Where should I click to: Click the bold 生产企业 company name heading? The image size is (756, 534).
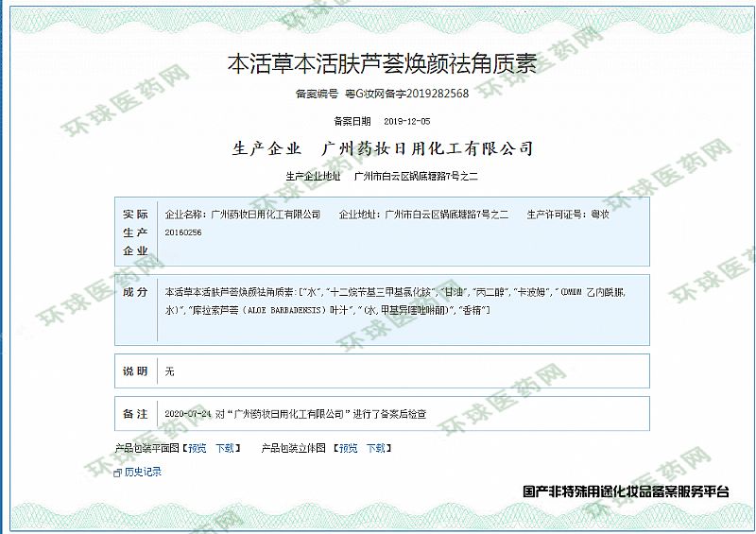pyautogui.click(x=428, y=148)
